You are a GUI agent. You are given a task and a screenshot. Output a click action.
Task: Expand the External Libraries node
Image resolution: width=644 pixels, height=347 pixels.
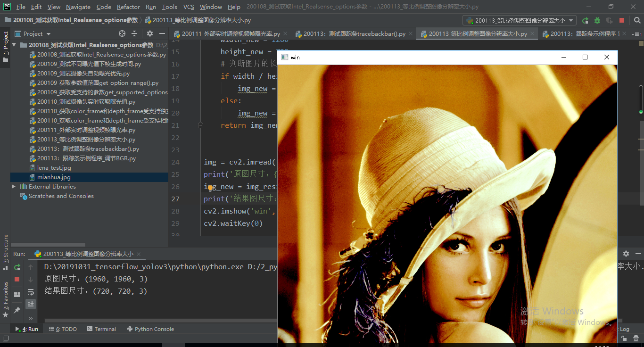pyautogui.click(x=14, y=186)
